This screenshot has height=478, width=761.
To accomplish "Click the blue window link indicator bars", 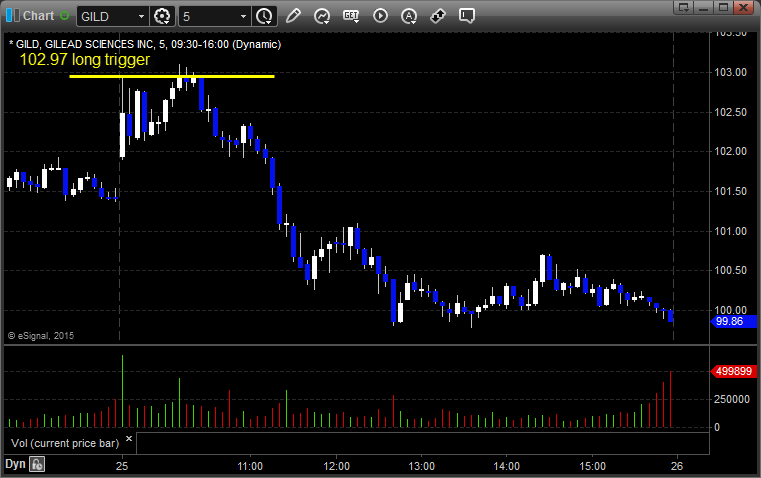I will pos(13,16).
